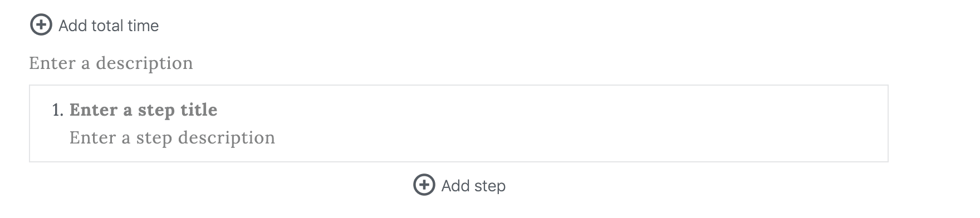Click the plus icon beside Add total time
The image size is (980, 218).
pos(41,25)
